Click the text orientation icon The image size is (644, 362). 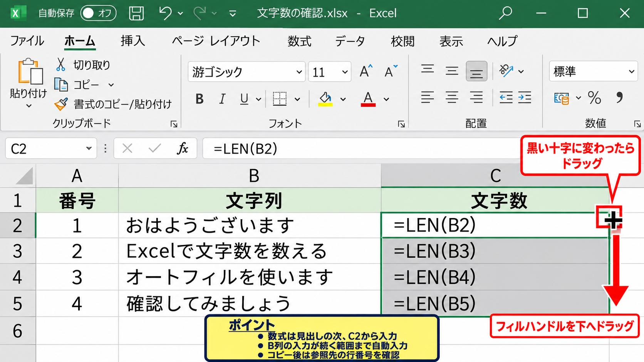tap(506, 71)
